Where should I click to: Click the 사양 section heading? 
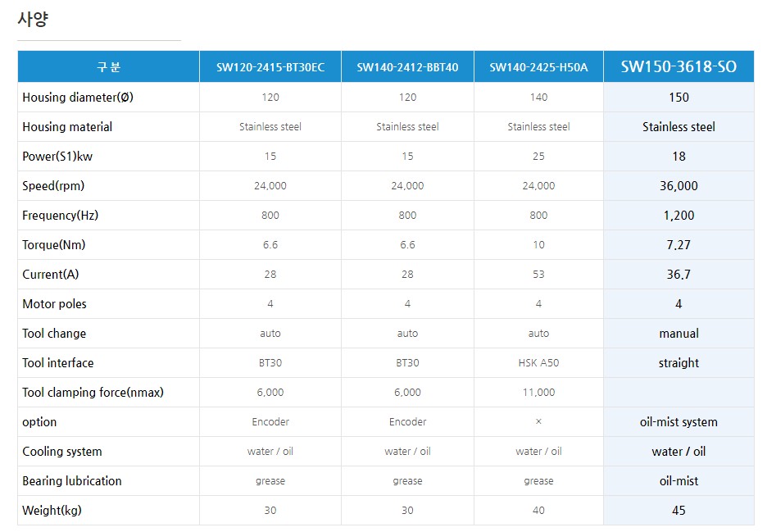33,20
